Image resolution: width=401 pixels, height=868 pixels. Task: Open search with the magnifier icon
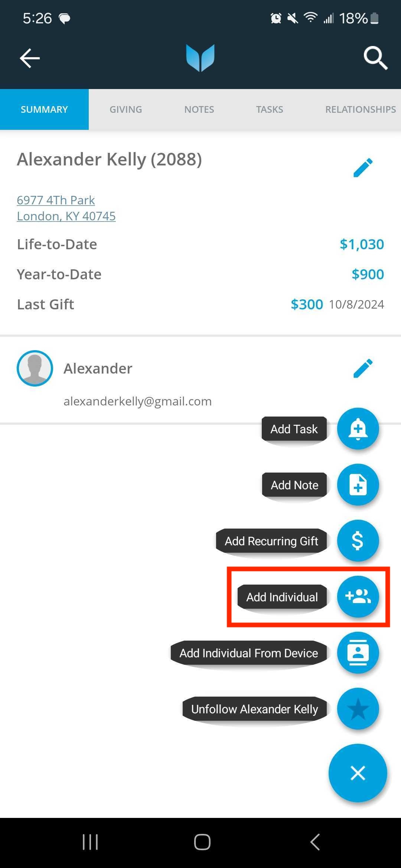click(x=375, y=58)
